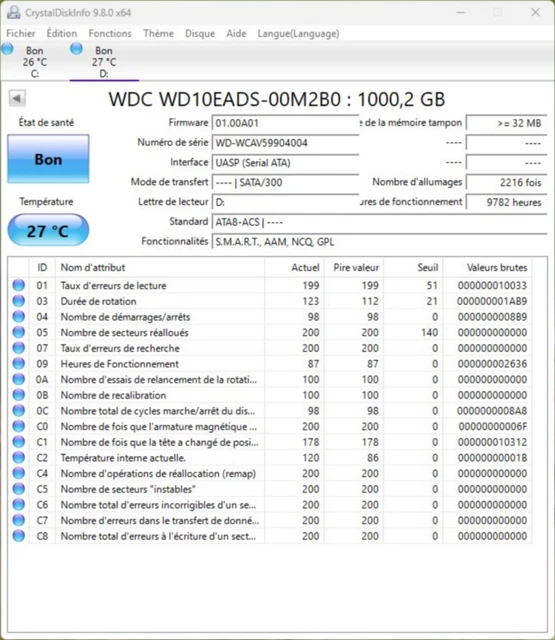Select the drive D: tab showing 27 °C
Screen dimensions: 555x640
tap(104, 62)
